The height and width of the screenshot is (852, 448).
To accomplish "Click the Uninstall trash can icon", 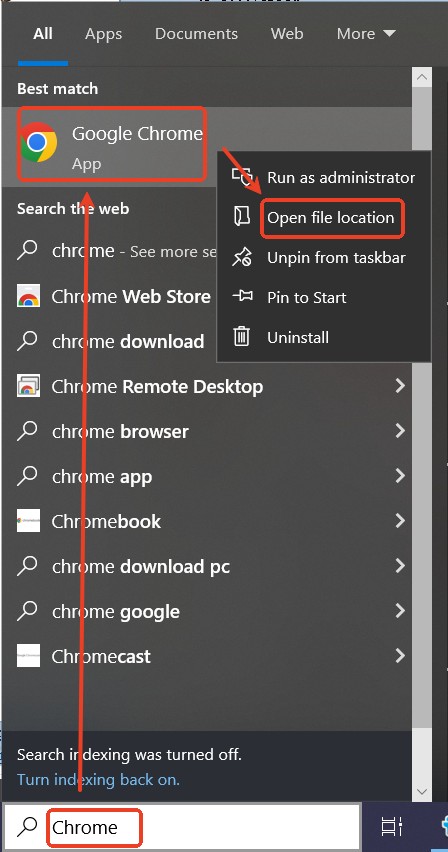I will click(241, 337).
